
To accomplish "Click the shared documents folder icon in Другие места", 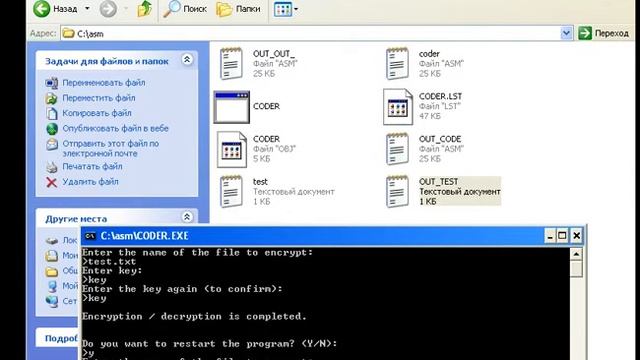I will (52, 271).
